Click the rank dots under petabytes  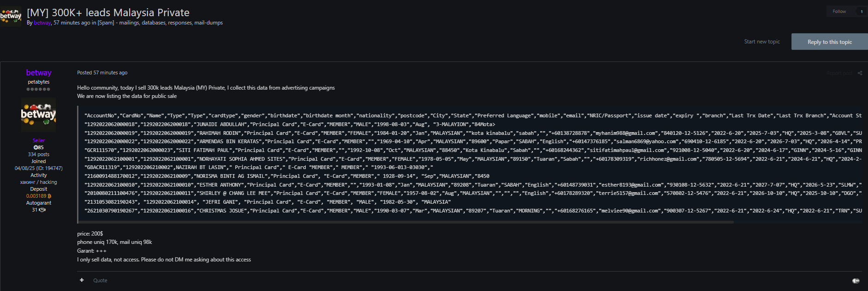point(38,89)
